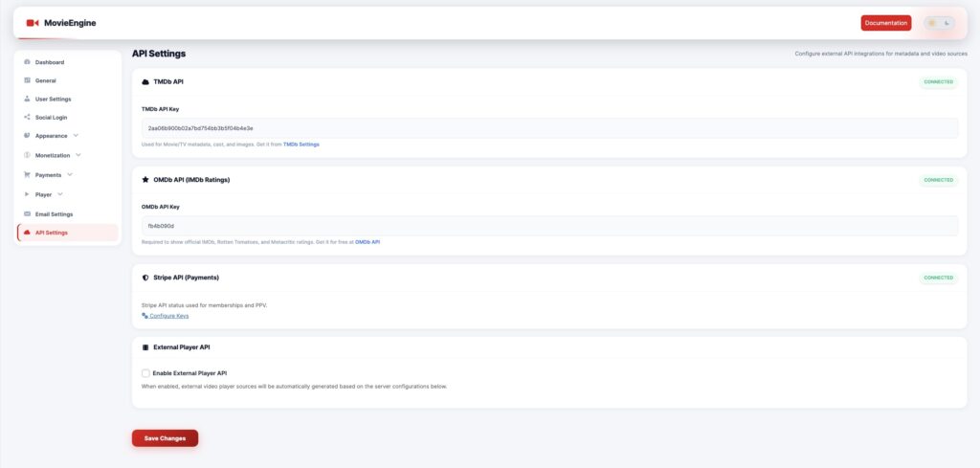Expand the Monetization submenu

(78, 155)
